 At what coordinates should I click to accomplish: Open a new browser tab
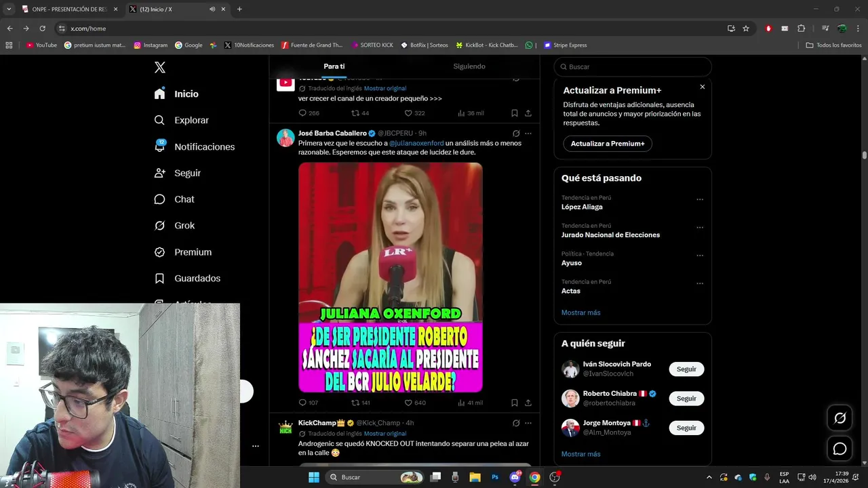239,9
